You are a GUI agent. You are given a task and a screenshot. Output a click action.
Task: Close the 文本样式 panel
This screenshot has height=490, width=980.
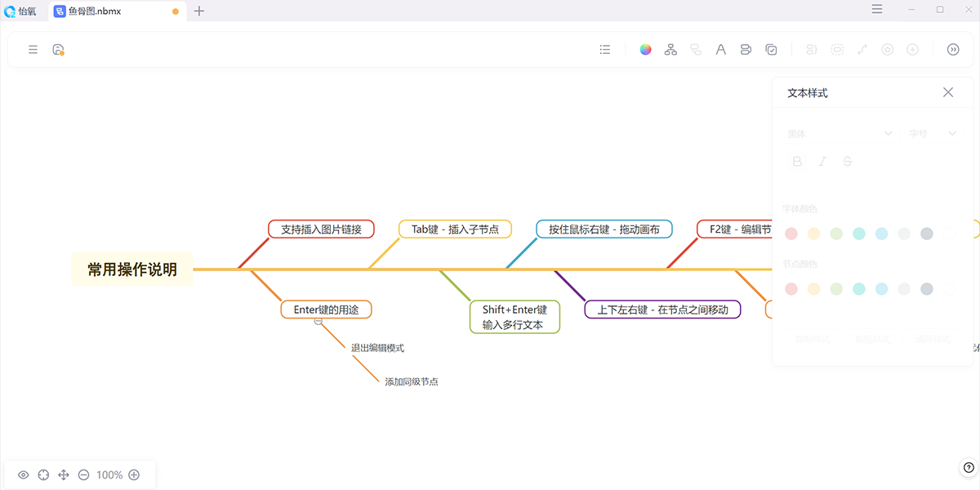coord(948,92)
